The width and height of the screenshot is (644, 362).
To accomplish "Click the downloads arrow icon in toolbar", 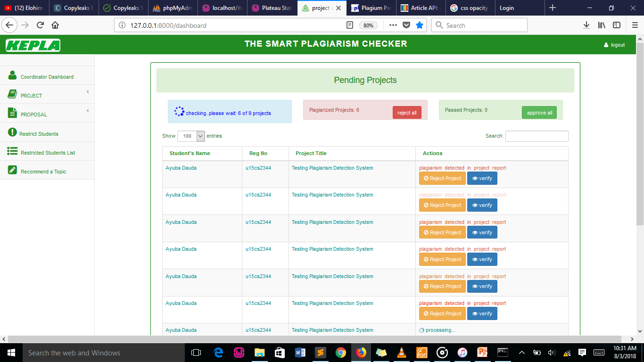I will click(x=586, y=25).
